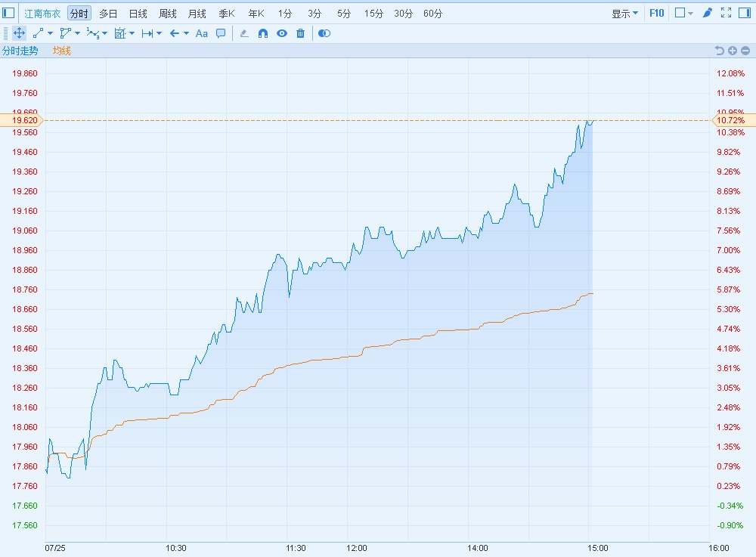756x557 pixels.
Task: Click the 均线 average line legend
Action: [61, 51]
